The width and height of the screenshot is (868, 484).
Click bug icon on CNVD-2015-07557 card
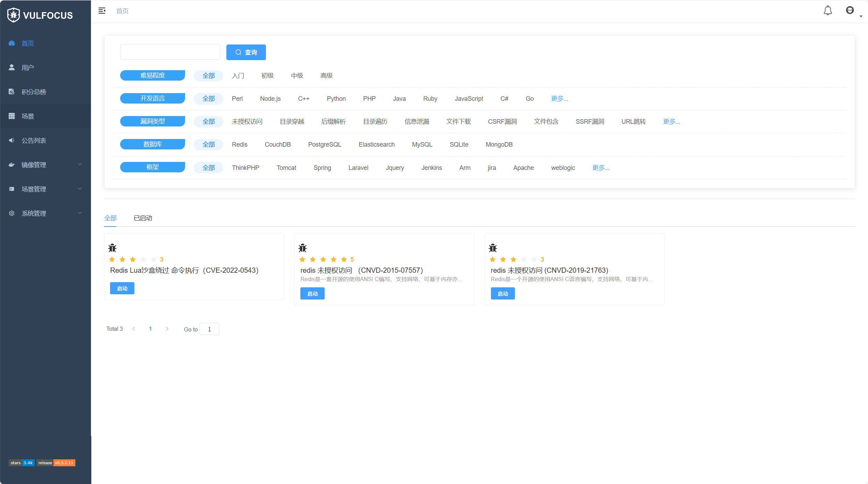coord(303,248)
